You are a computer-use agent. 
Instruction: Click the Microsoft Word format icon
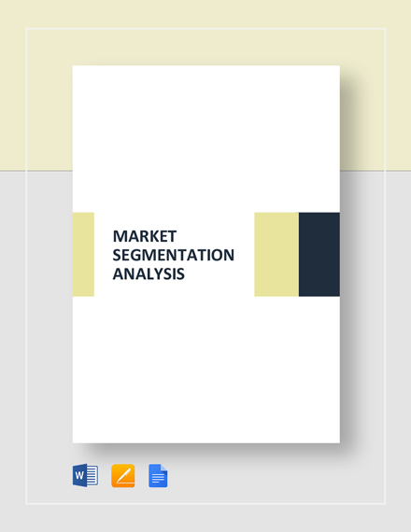[x=86, y=475]
